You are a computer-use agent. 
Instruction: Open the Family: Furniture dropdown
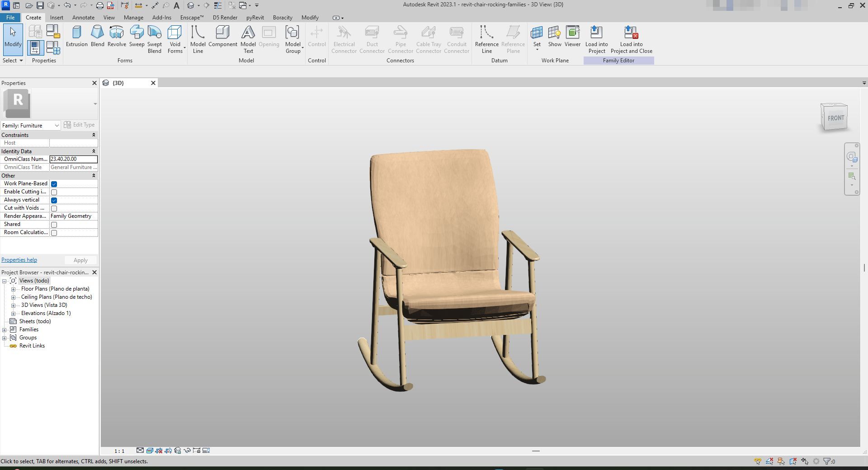point(31,125)
